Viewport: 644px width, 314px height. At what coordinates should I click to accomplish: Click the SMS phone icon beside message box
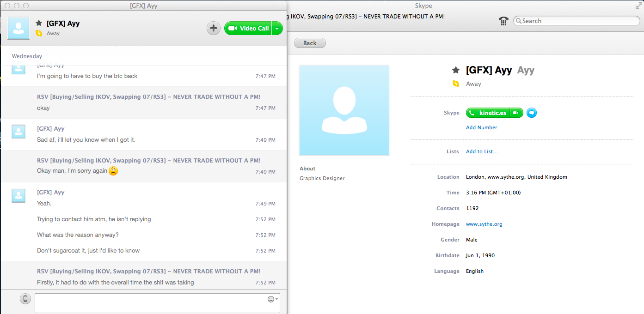[25, 299]
